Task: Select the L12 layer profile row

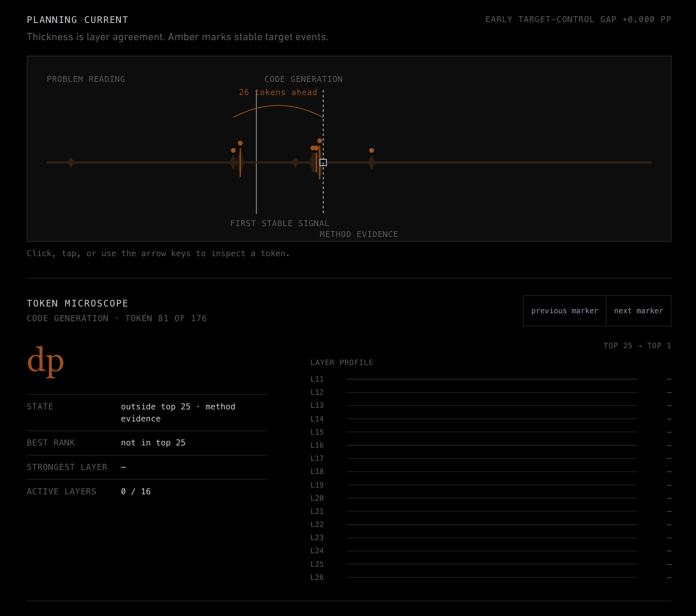Action: 491,393
